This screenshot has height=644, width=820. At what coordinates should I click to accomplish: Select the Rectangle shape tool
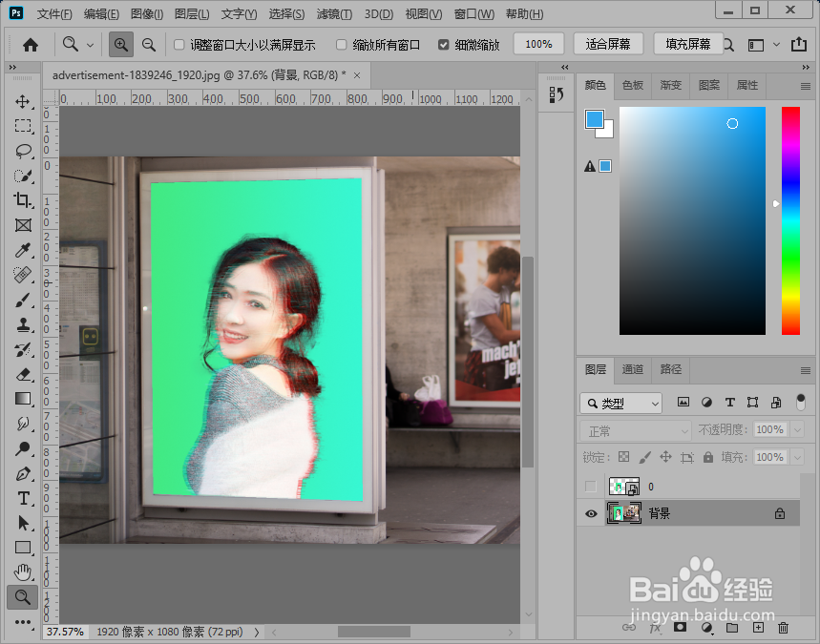coord(23,548)
